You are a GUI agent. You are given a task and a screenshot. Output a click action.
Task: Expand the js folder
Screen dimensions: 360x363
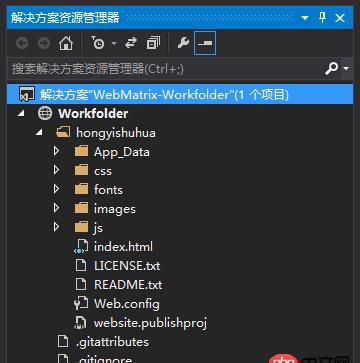coord(56,227)
